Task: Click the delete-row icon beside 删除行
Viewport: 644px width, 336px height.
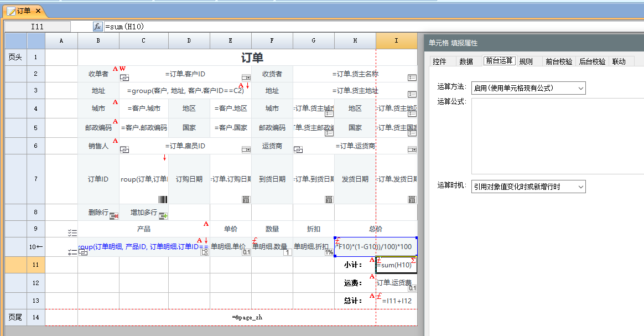Action: (x=114, y=215)
